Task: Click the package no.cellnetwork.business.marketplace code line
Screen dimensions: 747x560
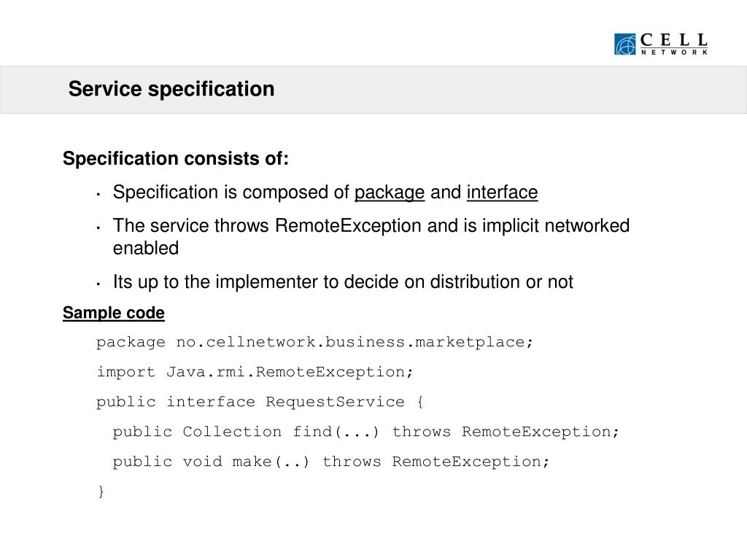Action: (314, 343)
